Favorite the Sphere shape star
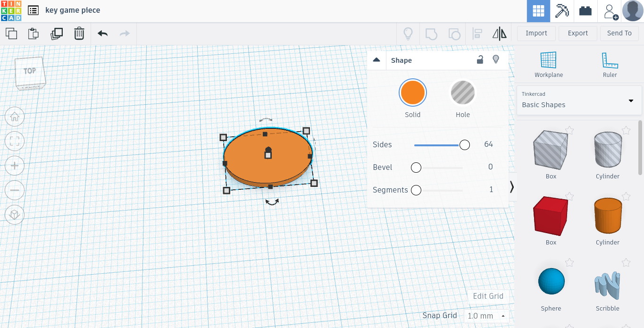 (x=569, y=262)
